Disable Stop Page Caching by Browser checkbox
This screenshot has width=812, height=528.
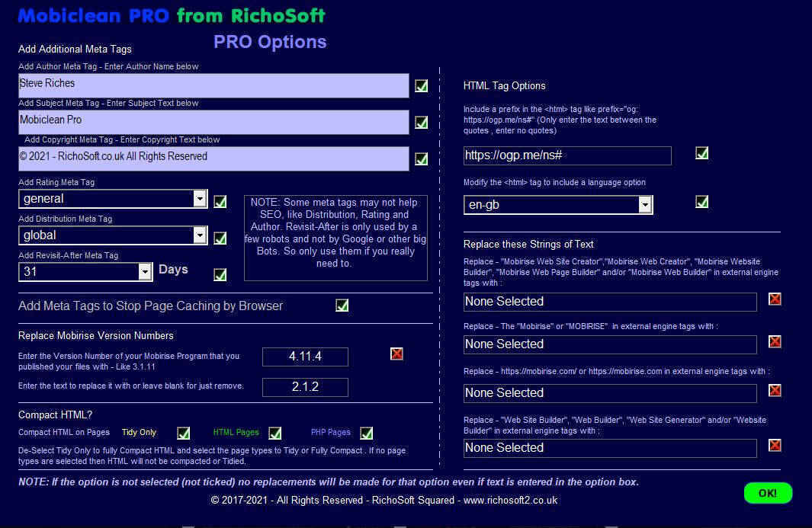pos(342,306)
